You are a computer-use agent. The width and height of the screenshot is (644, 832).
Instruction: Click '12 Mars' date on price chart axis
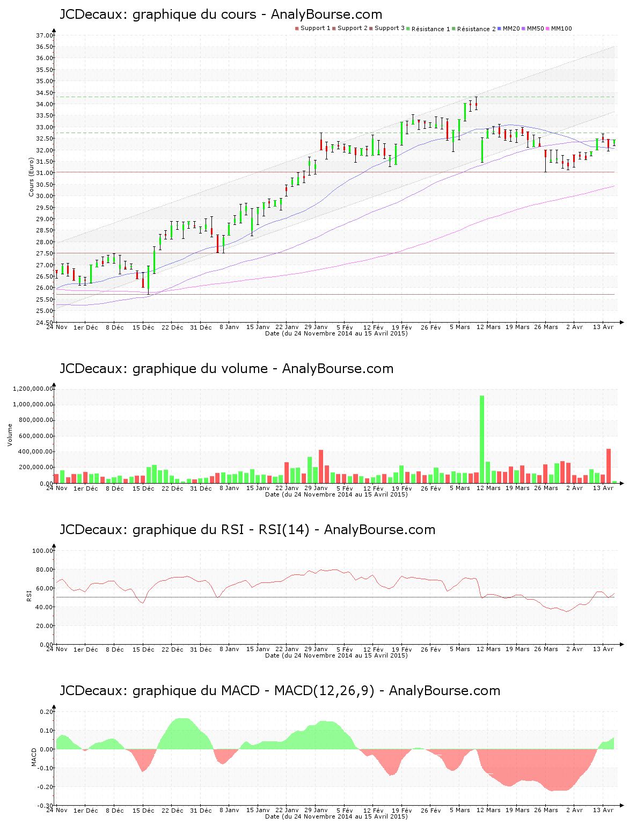coord(488,327)
